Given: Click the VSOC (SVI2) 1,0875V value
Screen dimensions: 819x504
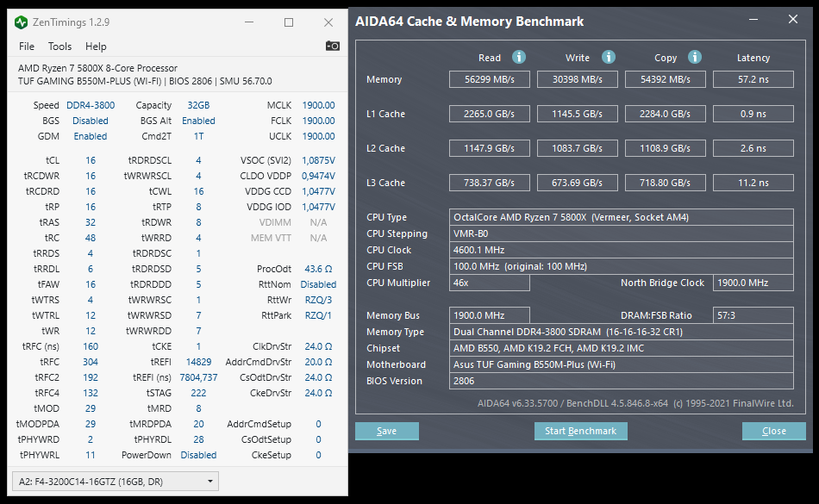Looking at the screenshot, I should tap(319, 160).
